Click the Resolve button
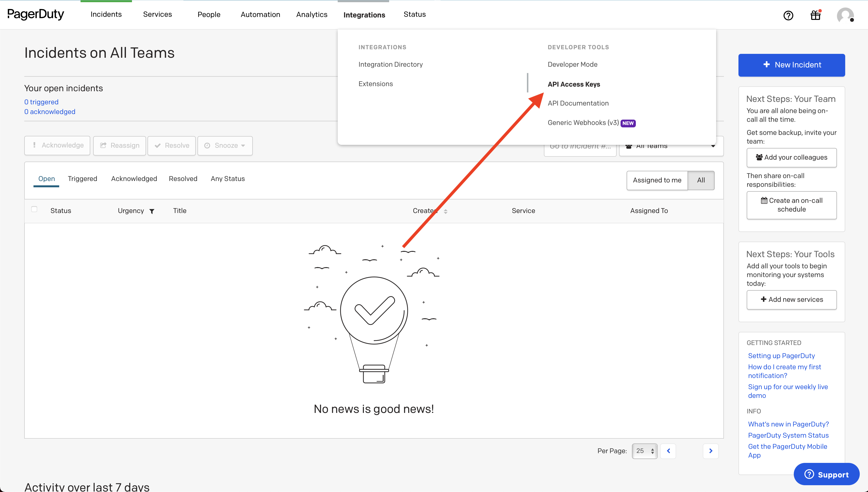Viewport: 868px width, 492px height. coord(171,146)
